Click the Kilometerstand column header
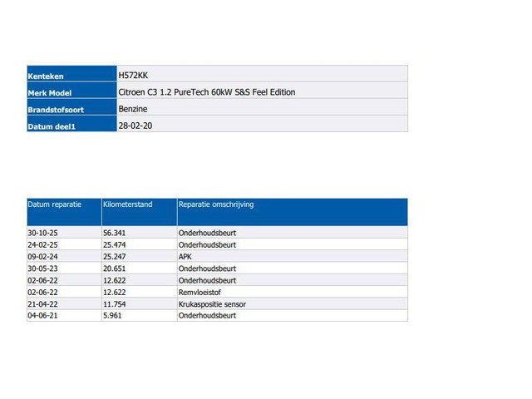This screenshot has height=399, width=532. (127, 204)
